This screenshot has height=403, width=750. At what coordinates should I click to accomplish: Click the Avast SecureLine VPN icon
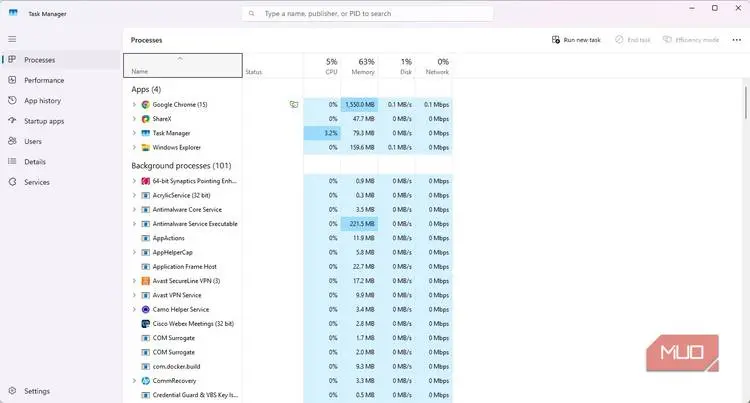click(145, 281)
